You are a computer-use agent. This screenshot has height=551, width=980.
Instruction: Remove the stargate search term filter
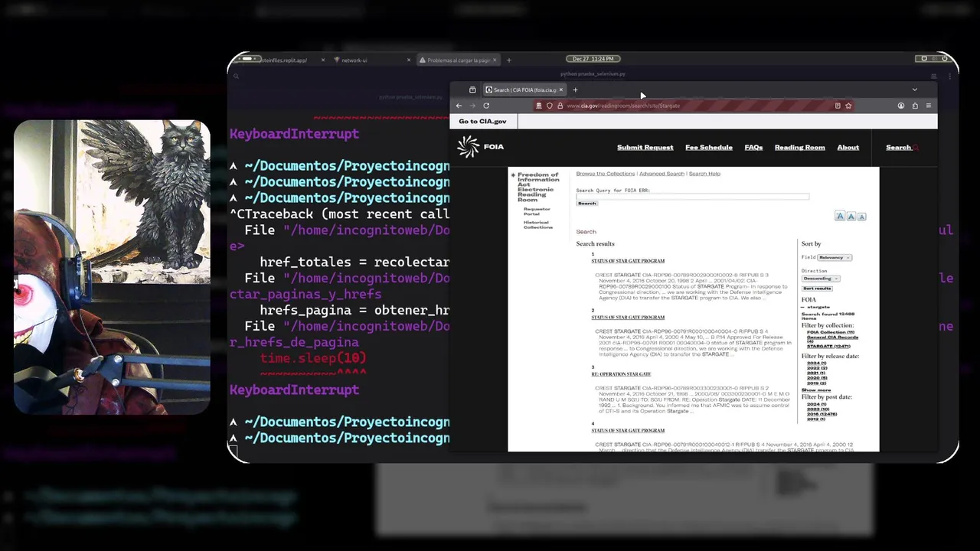[804, 307]
